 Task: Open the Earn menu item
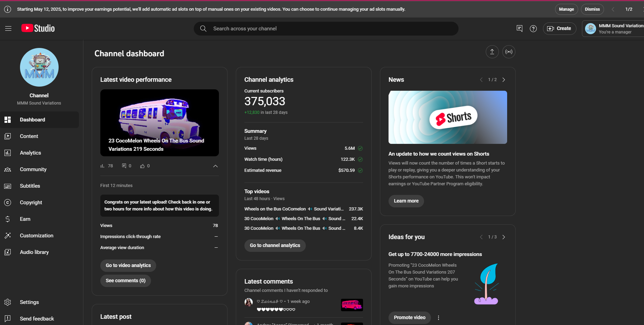pos(39,219)
